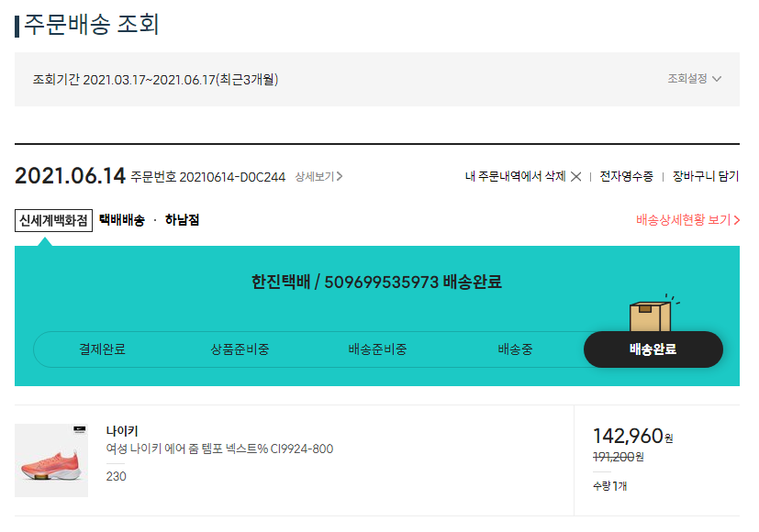
Task: Click the quantity 수량 1개 text
Action: 610,486
